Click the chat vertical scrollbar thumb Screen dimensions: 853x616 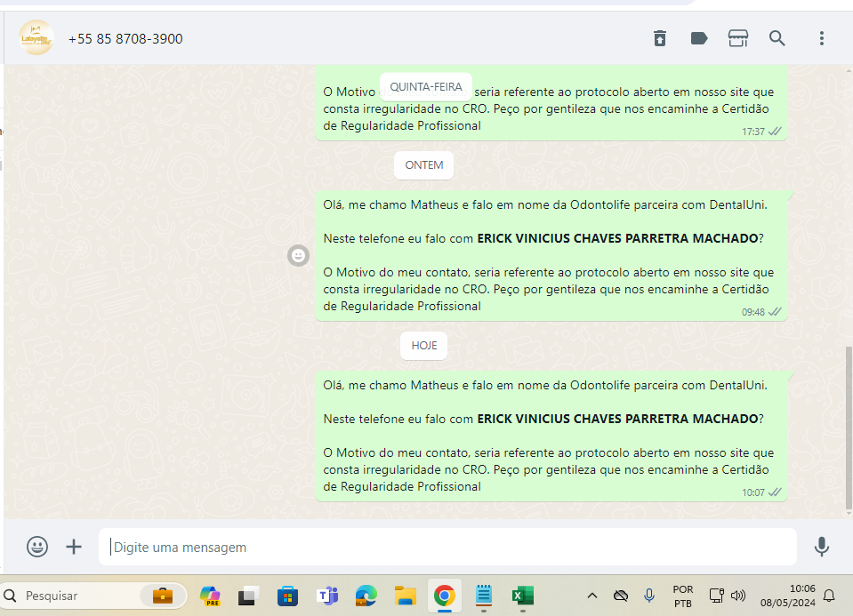coord(849,428)
